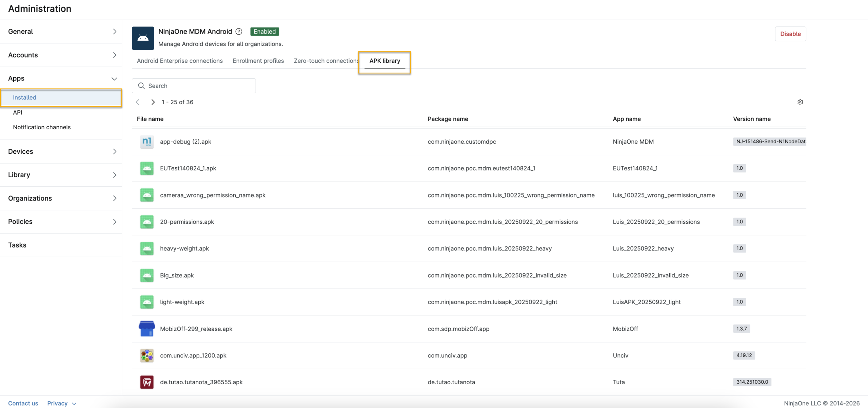Screen dimensions: 868x408
Task: Click the NinjaOne MDM Android logo
Action: pos(143,38)
